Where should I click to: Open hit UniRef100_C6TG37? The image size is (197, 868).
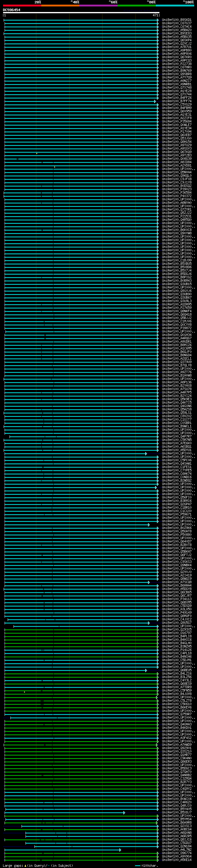click(x=176, y=23)
